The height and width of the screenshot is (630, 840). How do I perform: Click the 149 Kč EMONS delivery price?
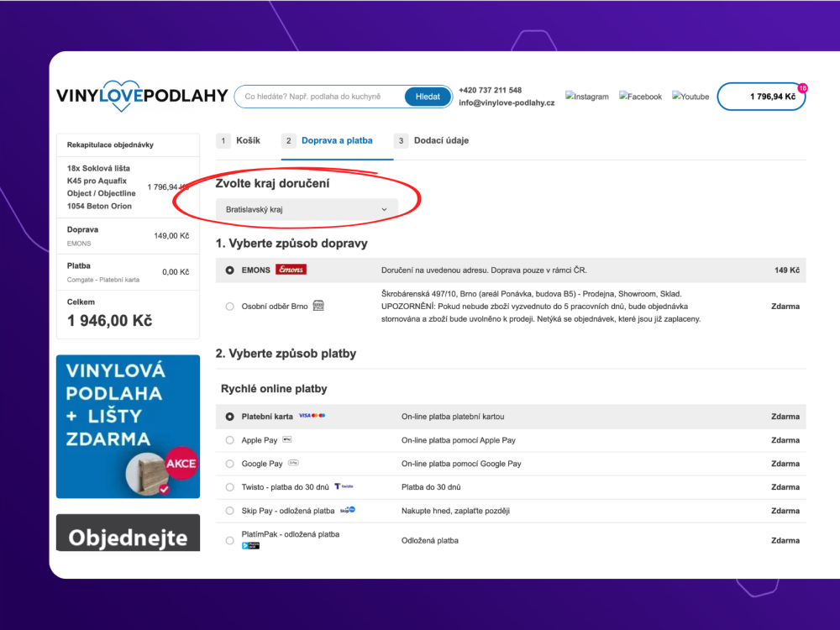[x=787, y=270]
